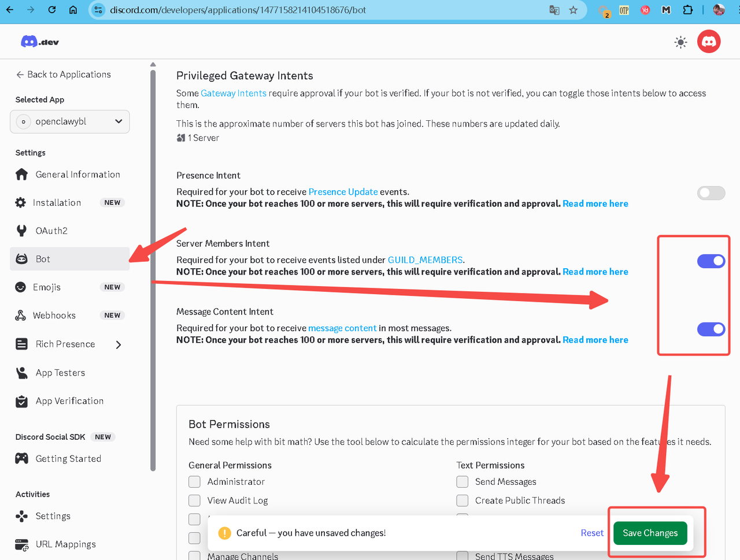This screenshot has width=740, height=560.
Task: Enable the Presence Intent toggle
Action: [x=711, y=193]
